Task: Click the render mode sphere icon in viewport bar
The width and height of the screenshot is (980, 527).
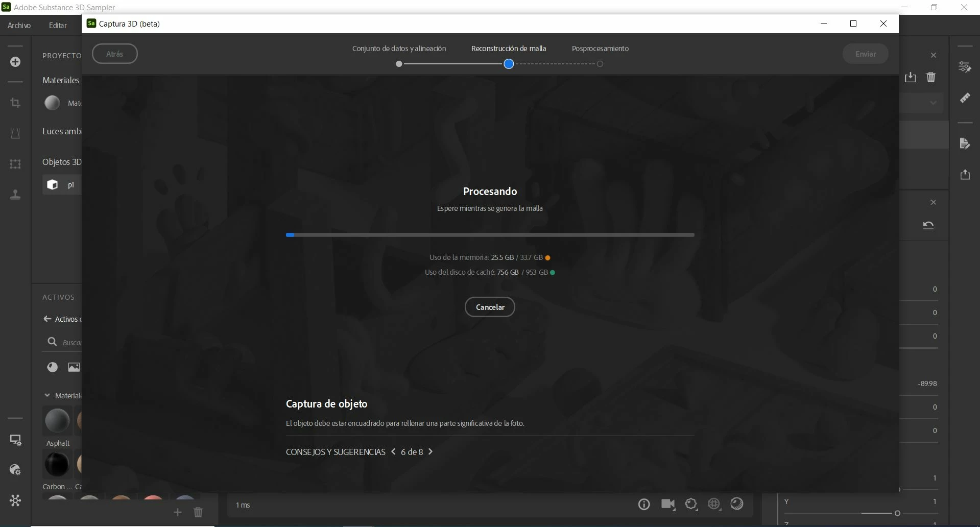Action: 737,505
